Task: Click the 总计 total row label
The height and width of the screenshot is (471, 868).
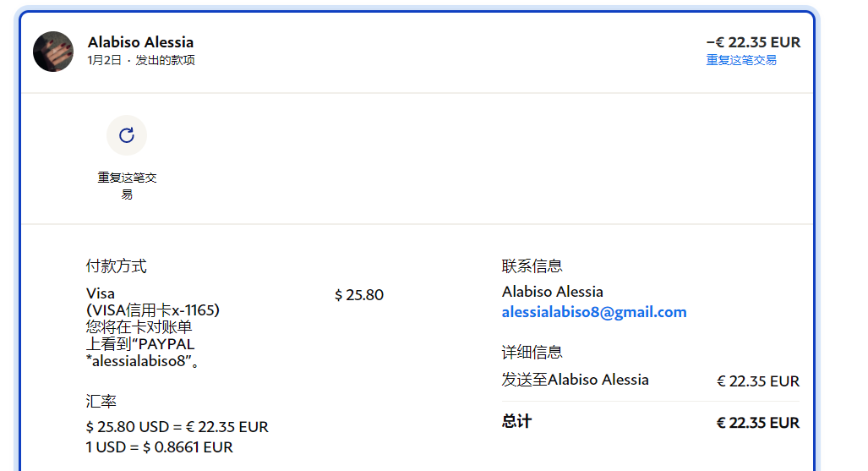Action: (x=516, y=421)
